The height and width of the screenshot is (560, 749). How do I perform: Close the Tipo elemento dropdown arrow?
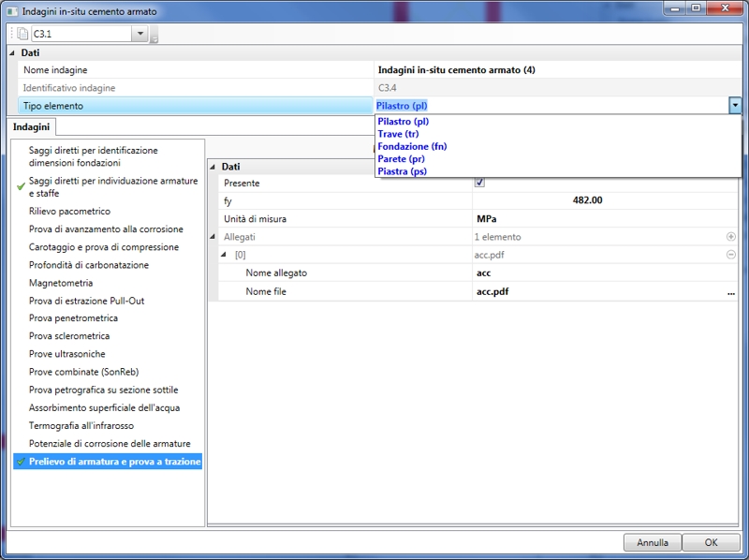point(736,106)
